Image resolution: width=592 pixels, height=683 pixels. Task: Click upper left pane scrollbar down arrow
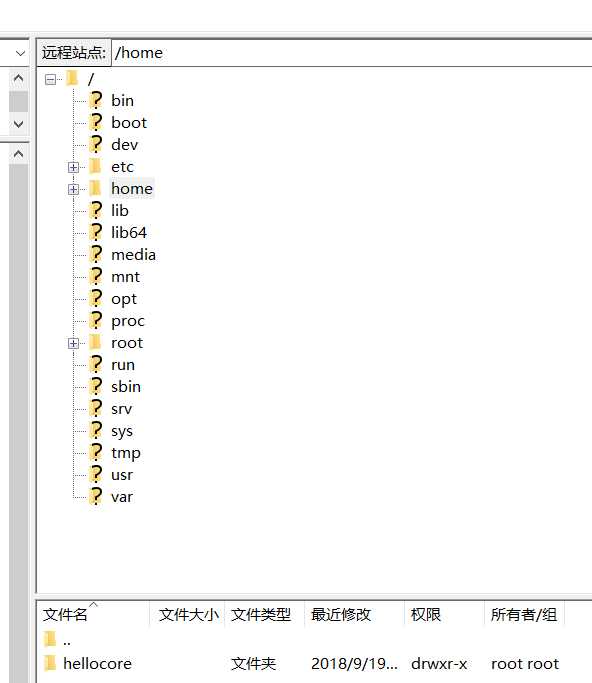point(19,124)
